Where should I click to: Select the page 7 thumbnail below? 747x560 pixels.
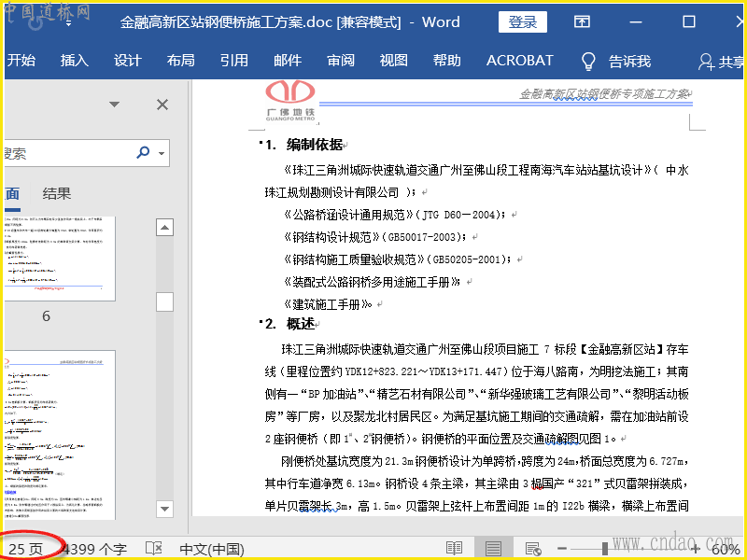(x=60, y=435)
